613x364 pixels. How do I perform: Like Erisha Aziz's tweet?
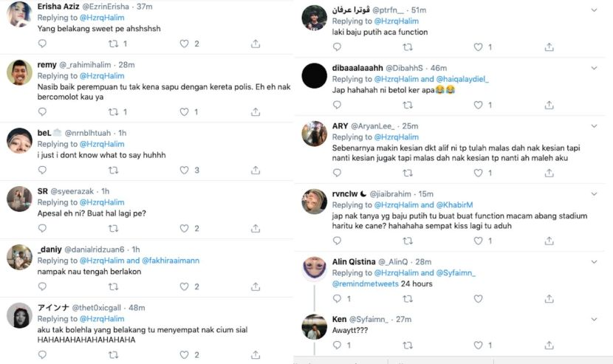coord(184,44)
